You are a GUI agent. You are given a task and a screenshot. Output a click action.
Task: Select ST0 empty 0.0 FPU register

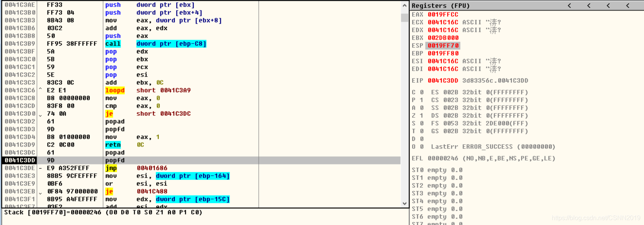coord(437,170)
